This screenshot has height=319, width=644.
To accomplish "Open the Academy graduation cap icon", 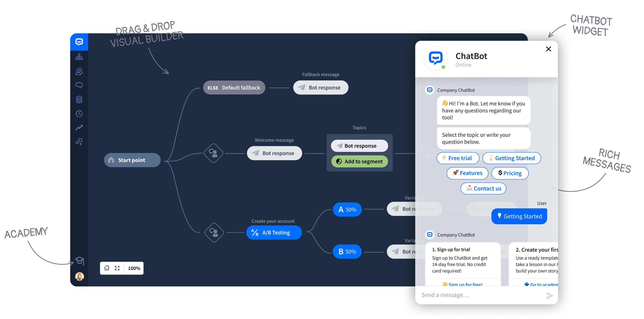I will click(x=79, y=261).
